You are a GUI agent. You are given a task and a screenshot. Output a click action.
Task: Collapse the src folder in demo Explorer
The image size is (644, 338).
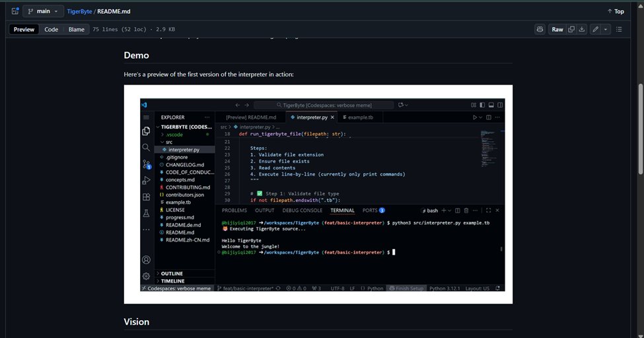click(184, 142)
